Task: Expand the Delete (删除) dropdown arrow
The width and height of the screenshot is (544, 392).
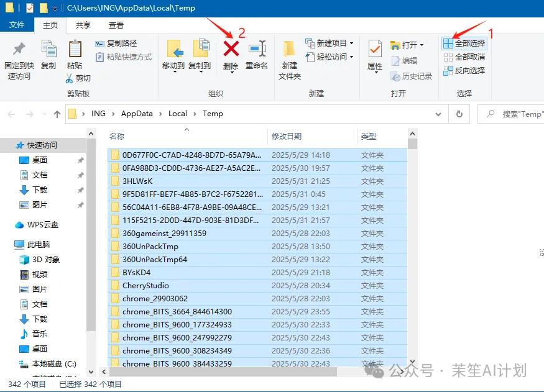Action: 231,72
